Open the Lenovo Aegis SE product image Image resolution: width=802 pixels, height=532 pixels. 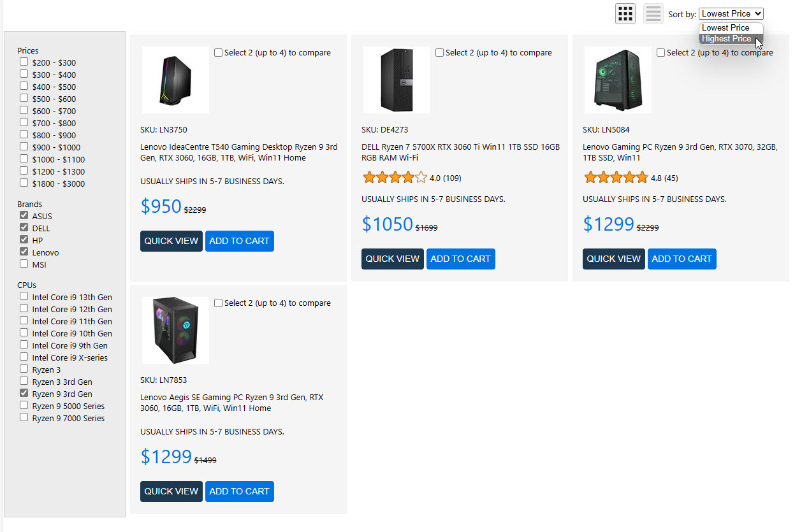[175, 330]
